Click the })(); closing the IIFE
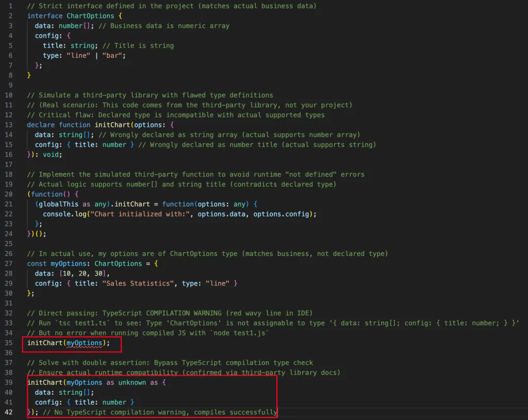The image size is (528, 420). (35, 234)
